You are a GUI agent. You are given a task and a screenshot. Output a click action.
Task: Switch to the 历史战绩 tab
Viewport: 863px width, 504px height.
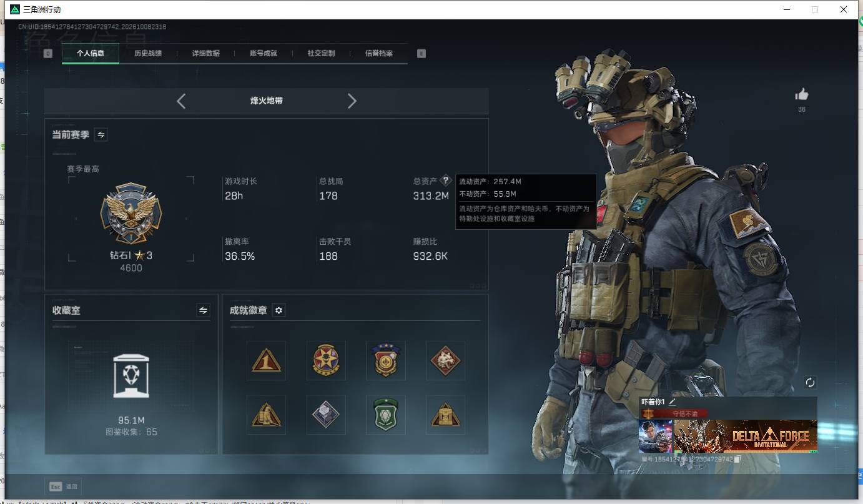point(148,54)
